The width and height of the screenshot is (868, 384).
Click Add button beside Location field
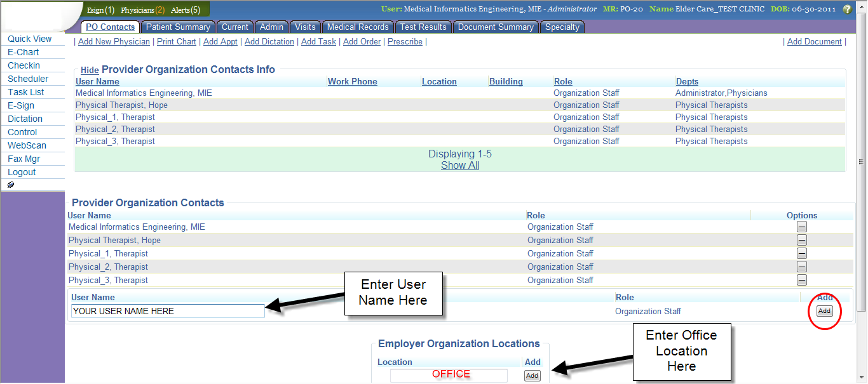click(532, 376)
